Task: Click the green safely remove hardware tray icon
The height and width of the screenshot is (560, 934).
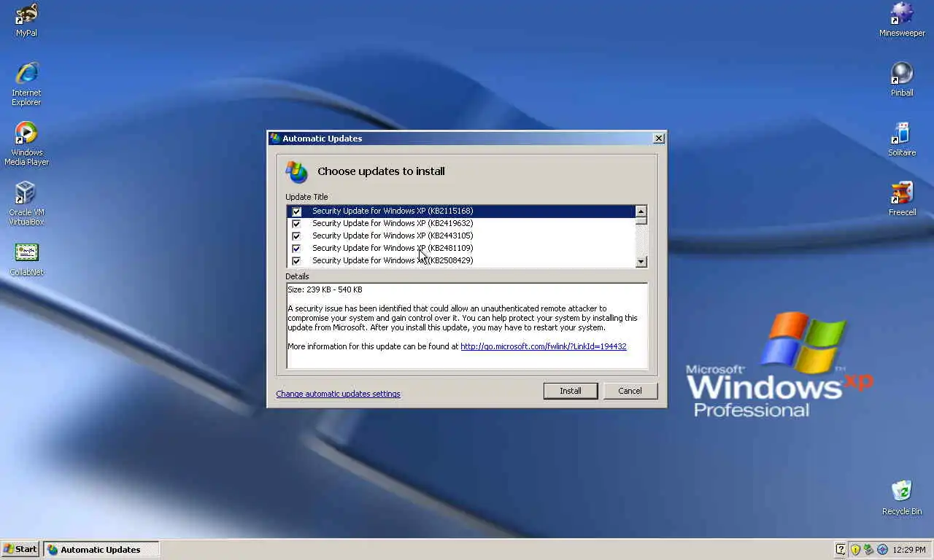Action: [868, 549]
